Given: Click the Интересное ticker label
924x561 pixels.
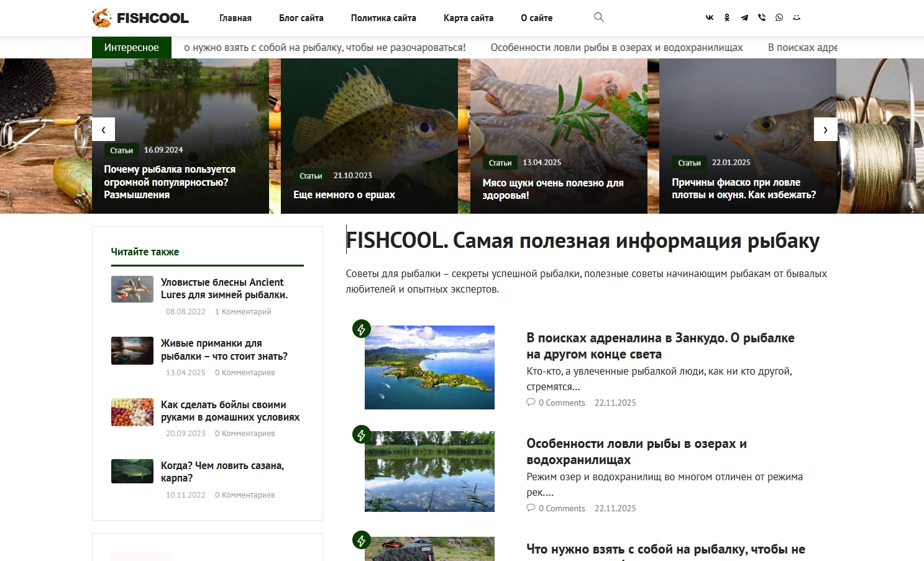Looking at the screenshot, I should pyautogui.click(x=132, y=47).
